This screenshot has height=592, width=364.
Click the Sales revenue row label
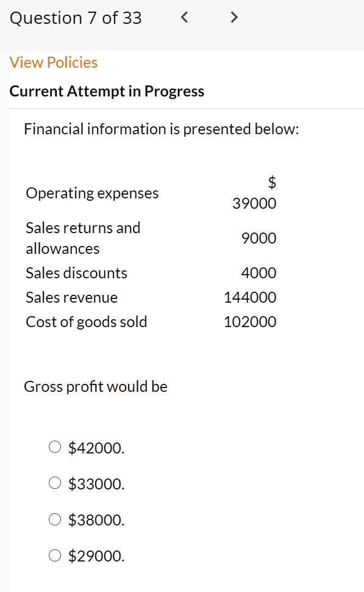click(x=72, y=297)
